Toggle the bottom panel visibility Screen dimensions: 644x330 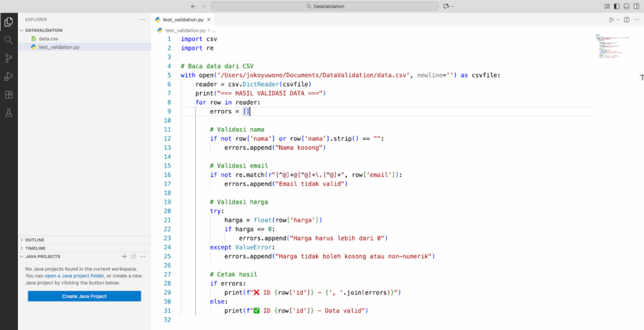click(x=625, y=6)
